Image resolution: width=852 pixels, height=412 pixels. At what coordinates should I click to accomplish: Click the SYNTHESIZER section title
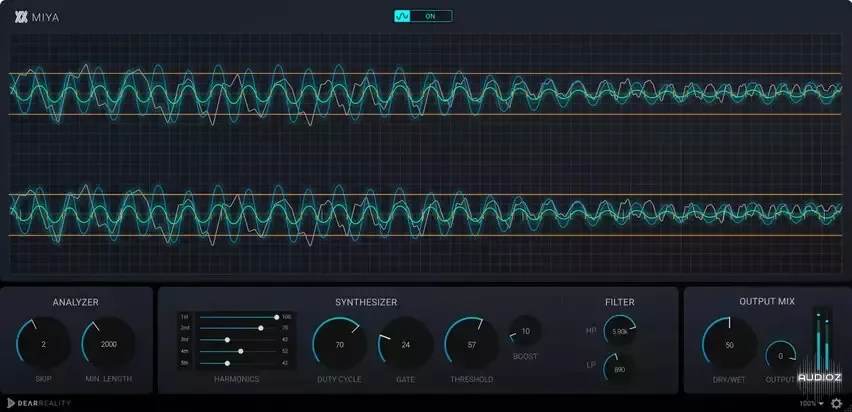pyautogui.click(x=366, y=302)
